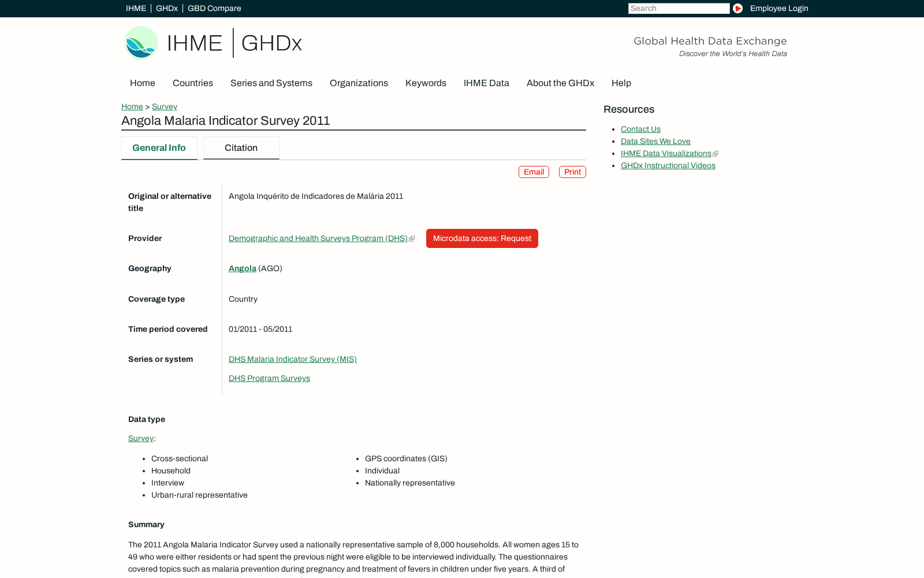Open the Help menu item
The height and width of the screenshot is (578, 924).
pyautogui.click(x=621, y=83)
